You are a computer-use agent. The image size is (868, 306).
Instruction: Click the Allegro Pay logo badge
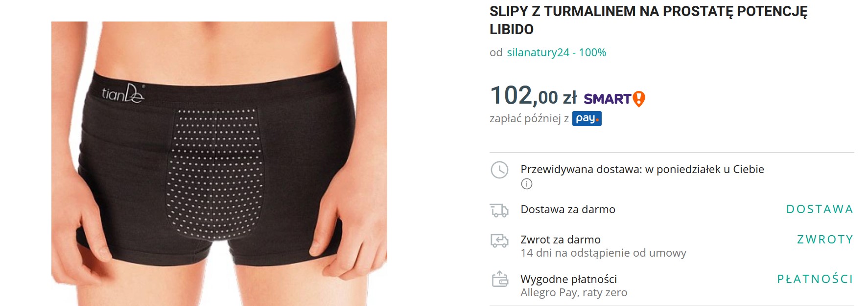(x=587, y=119)
